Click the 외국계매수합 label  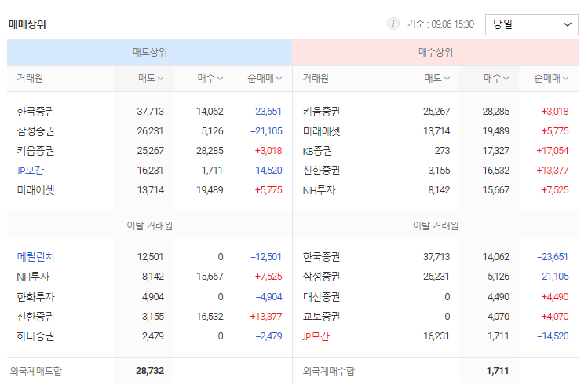pos(328,372)
